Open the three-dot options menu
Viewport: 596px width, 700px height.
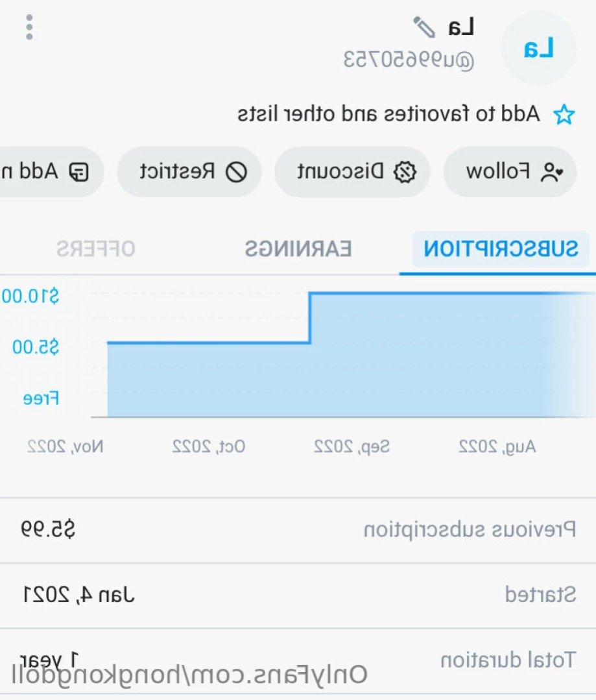pyautogui.click(x=29, y=27)
